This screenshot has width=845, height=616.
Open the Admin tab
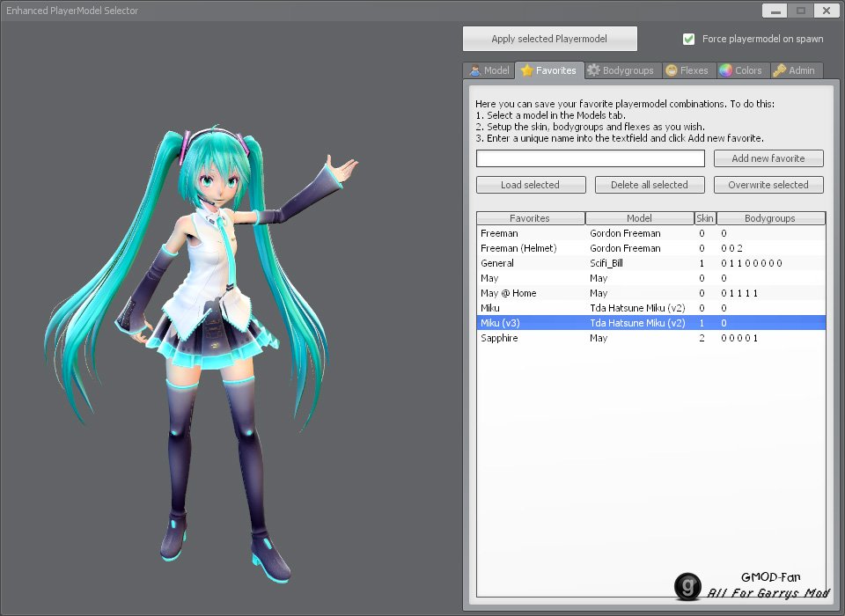pyautogui.click(x=796, y=70)
